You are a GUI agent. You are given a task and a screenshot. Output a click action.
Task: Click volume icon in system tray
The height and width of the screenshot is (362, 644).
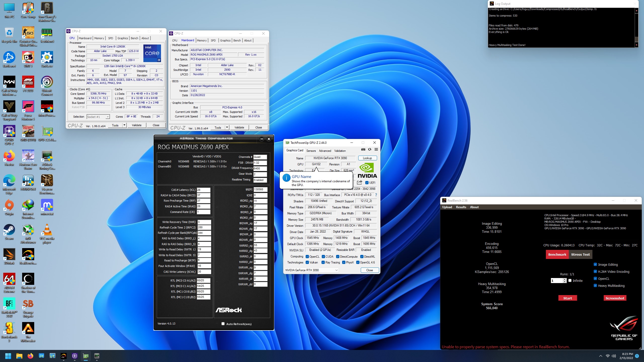[x=614, y=356]
